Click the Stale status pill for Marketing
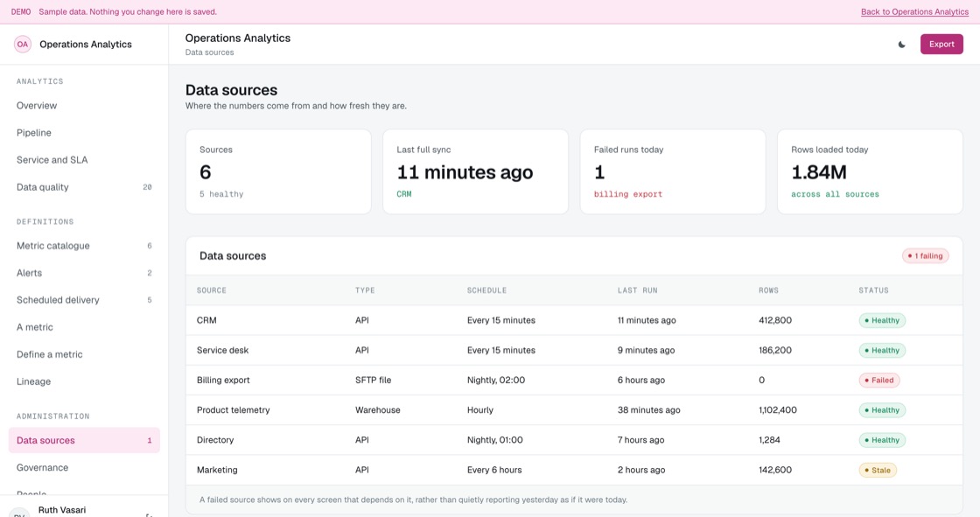The image size is (980, 517). click(x=878, y=470)
